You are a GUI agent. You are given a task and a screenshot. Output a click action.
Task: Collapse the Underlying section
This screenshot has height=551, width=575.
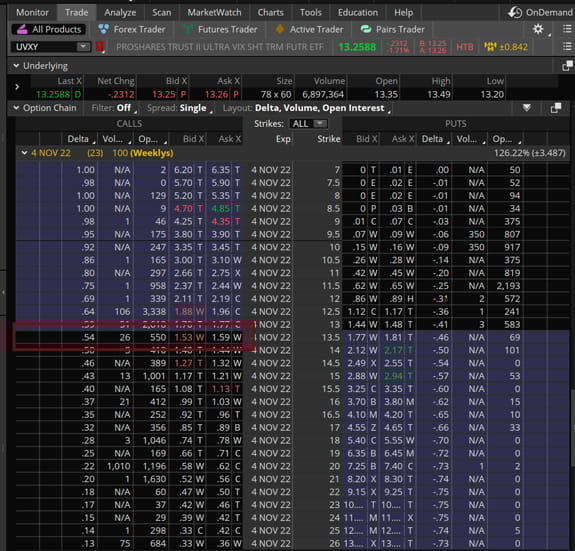(16, 66)
